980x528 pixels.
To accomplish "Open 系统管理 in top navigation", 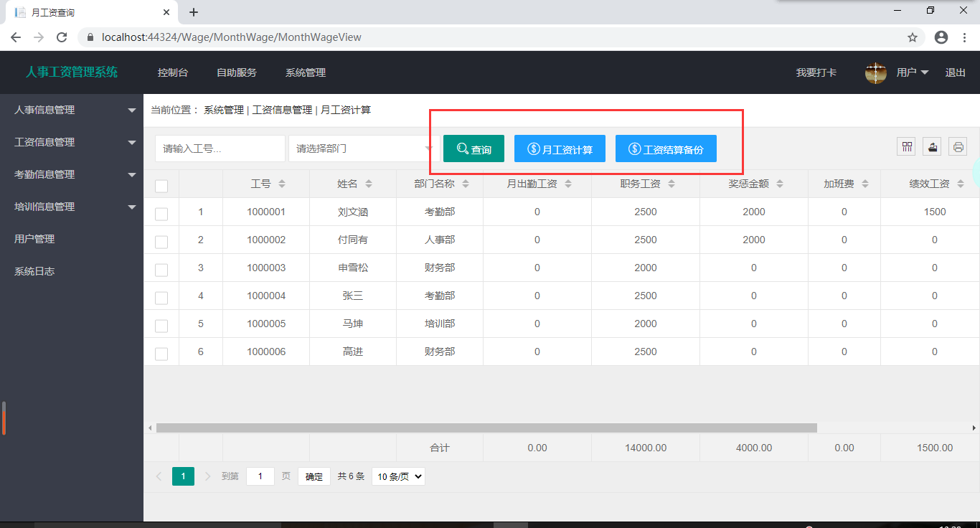I will click(x=306, y=72).
